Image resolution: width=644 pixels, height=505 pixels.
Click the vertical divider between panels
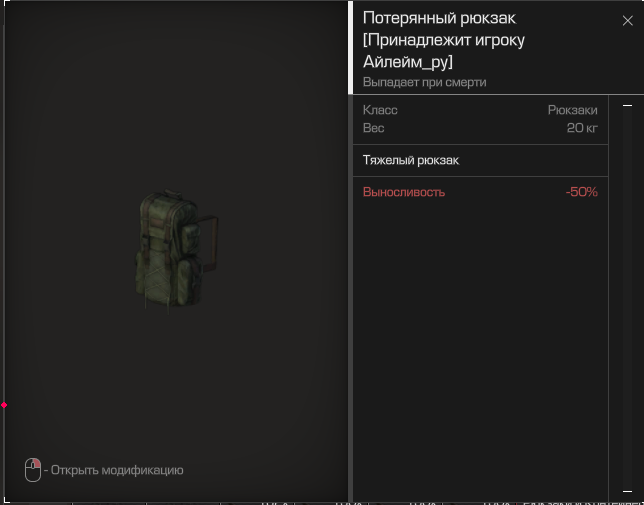click(x=350, y=298)
